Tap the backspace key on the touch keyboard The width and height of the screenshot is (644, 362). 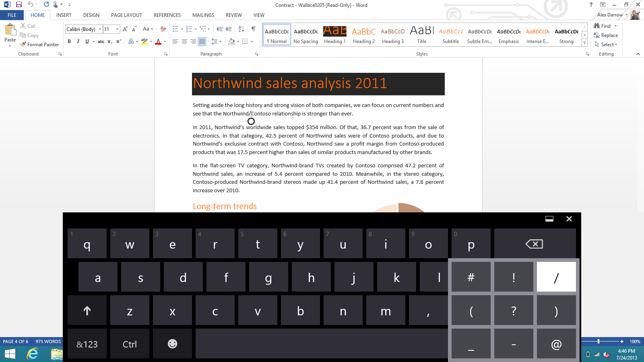click(x=535, y=244)
